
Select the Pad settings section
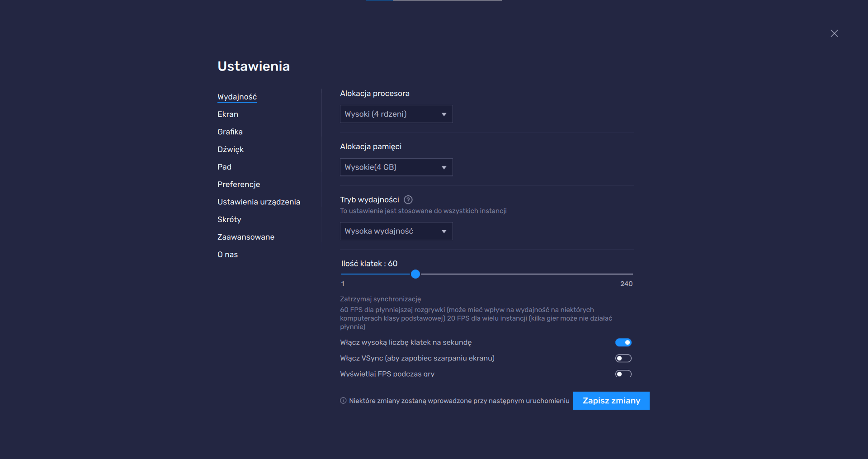point(224,167)
